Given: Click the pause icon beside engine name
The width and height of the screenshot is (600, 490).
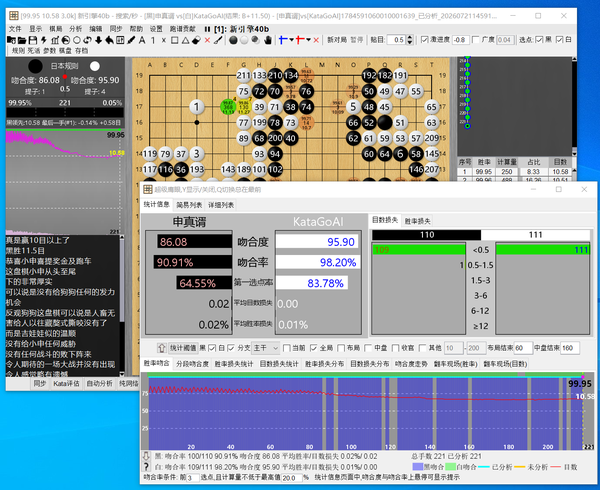Looking at the screenshot, I should coord(207,29).
